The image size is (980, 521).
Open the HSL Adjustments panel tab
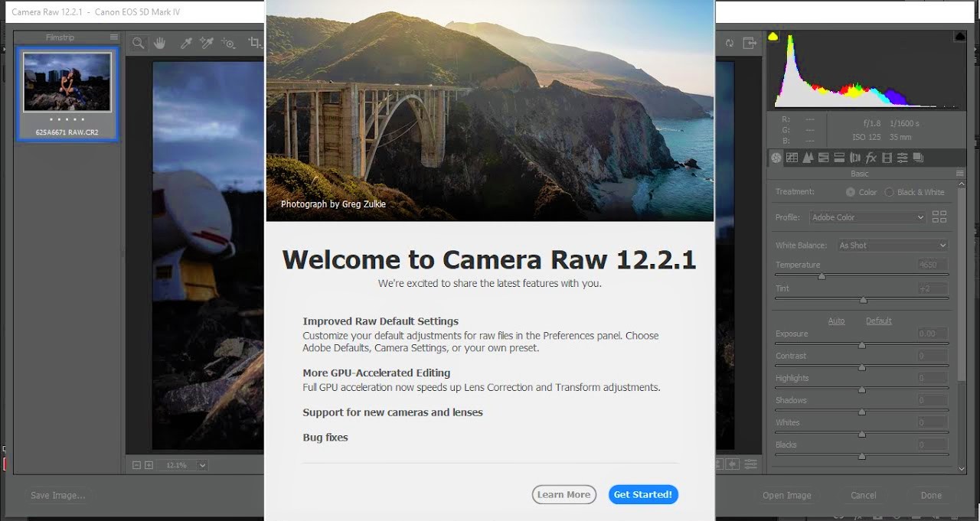(824, 158)
